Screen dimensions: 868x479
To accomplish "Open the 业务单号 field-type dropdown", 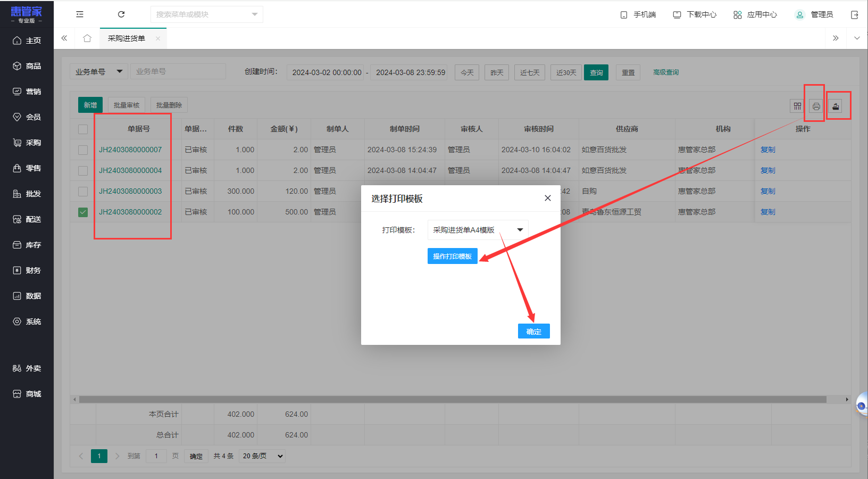I will [x=99, y=71].
